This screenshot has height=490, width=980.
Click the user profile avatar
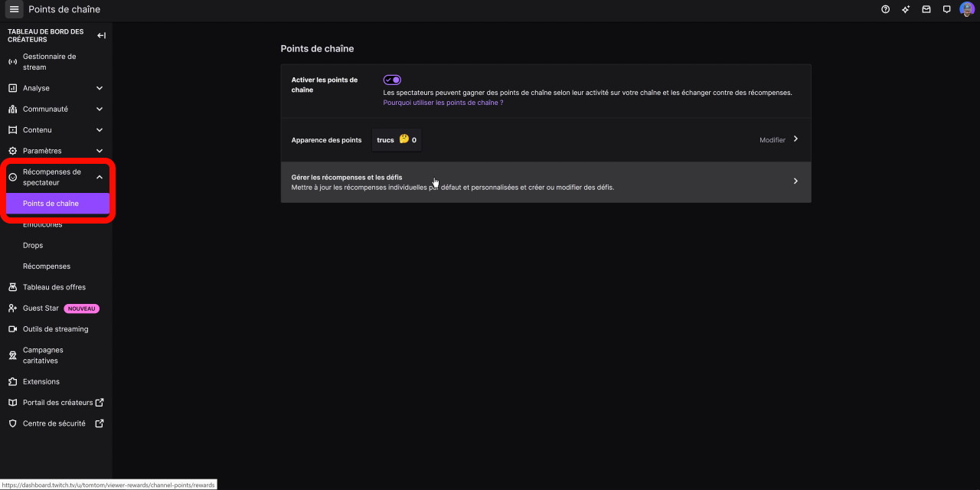pyautogui.click(x=967, y=9)
